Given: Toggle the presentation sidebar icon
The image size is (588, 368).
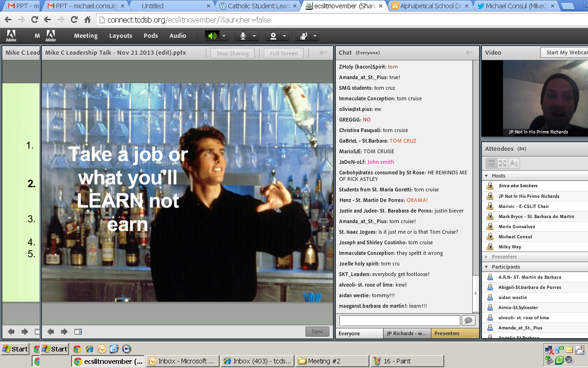Looking at the screenshot, I should tap(78, 332).
